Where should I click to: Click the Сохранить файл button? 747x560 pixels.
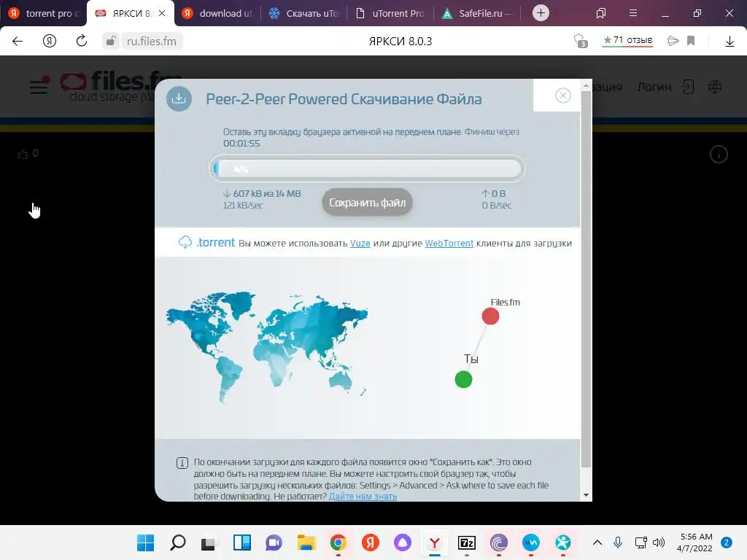point(367,203)
